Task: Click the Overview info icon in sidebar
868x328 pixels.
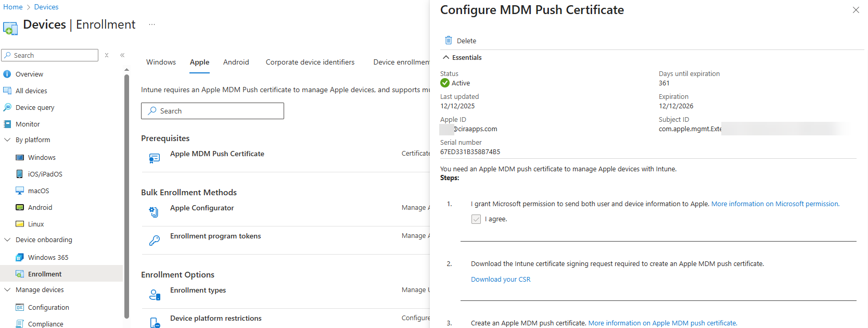Action: point(7,74)
